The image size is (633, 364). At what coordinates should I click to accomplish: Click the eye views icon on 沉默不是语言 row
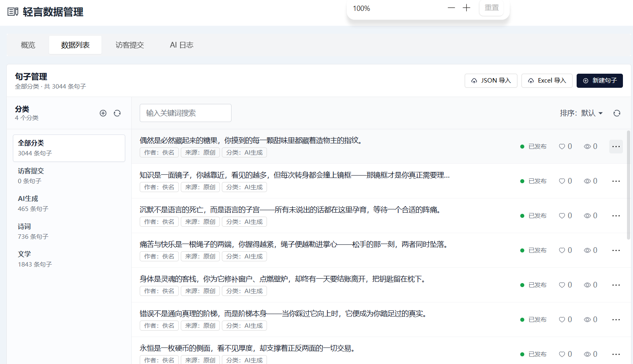[587, 216]
